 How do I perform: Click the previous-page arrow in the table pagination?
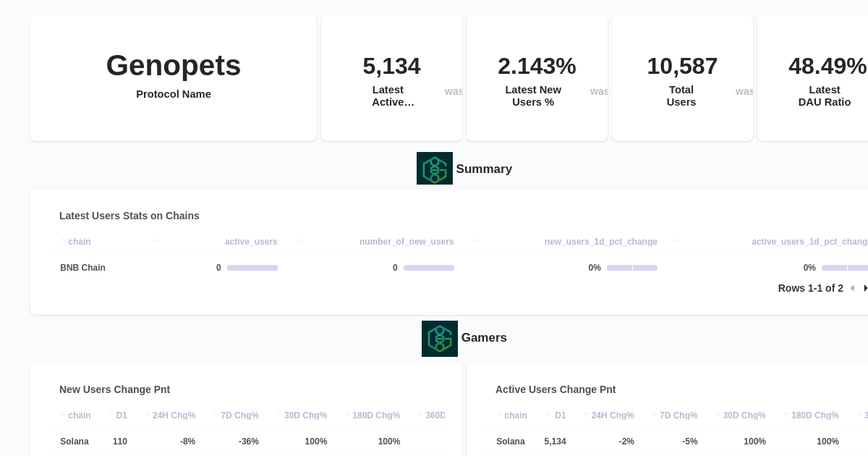(x=853, y=288)
